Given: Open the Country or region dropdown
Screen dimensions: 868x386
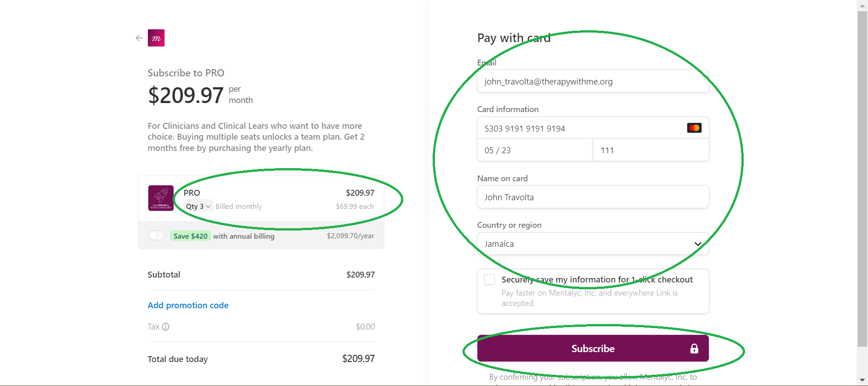Looking at the screenshot, I should [593, 244].
